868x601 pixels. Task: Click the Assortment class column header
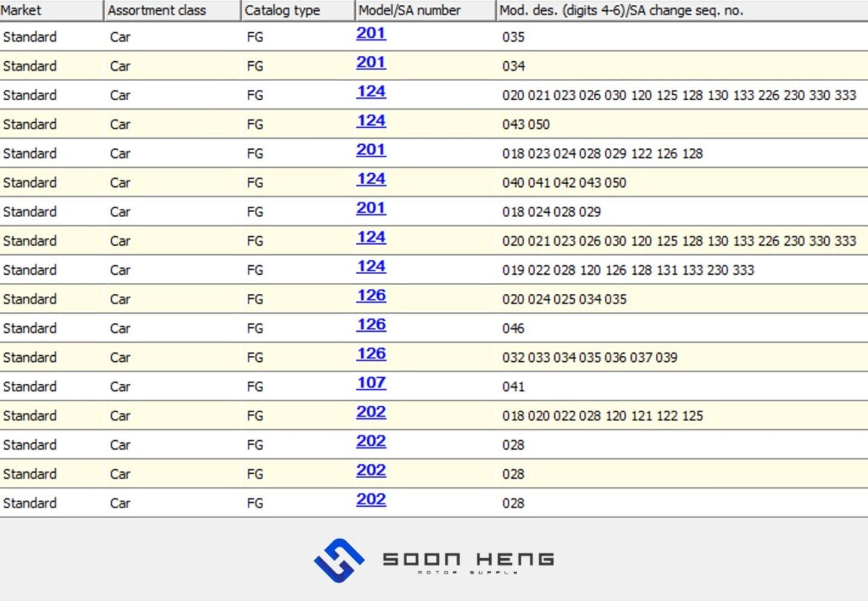pyautogui.click(x=172, y=10)
